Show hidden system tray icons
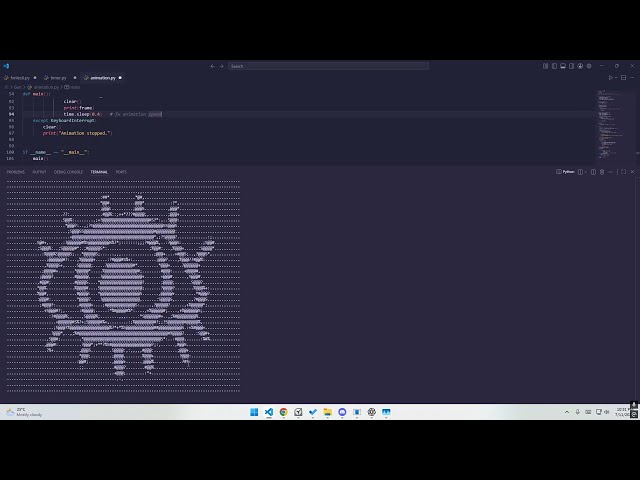This screenshot has width=640, height=480. 567,412
